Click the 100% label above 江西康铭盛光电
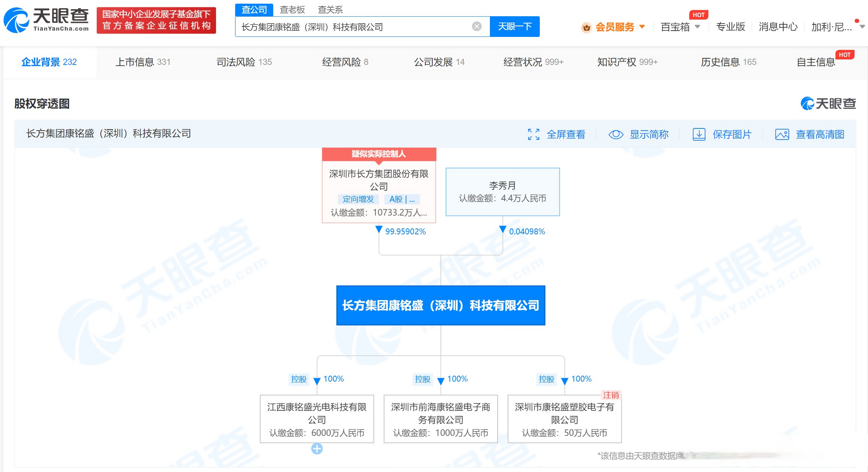Screen dimensions: 868x472 (x=334, y=379)
